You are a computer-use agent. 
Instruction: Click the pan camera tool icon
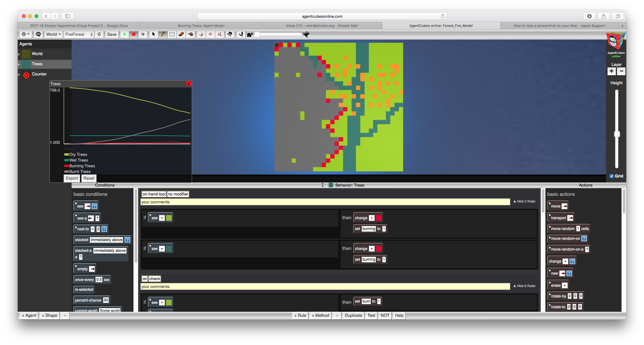pos(210,34)
